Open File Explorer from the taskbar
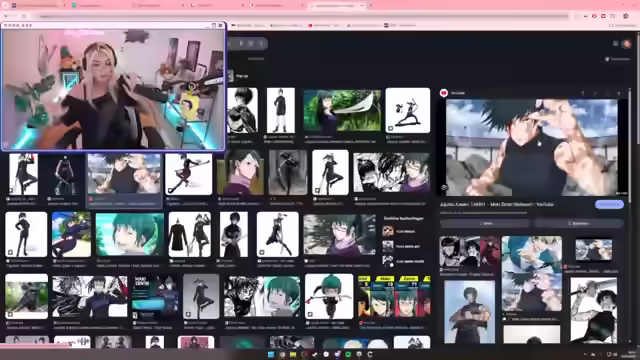The image size is (640, 360). coord(293,354)
